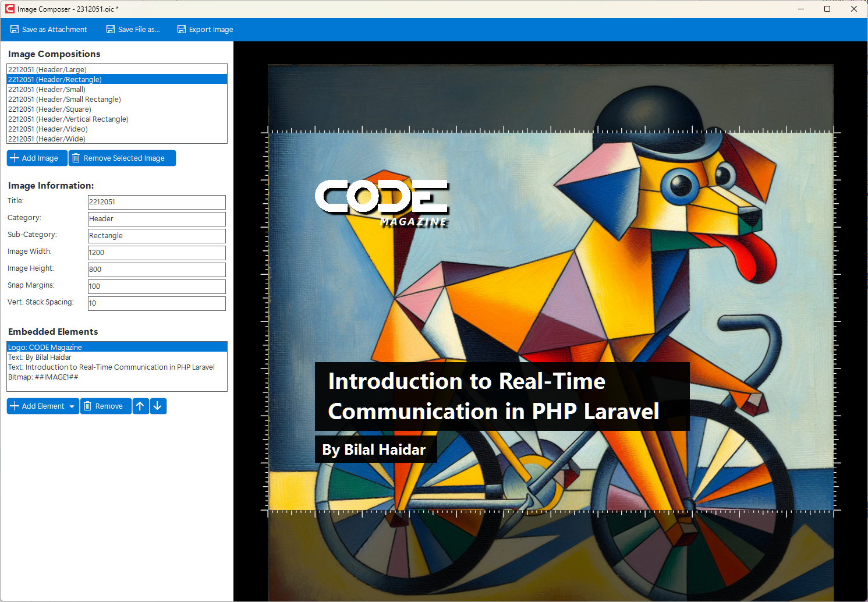Image resolution: width=868 pixels, height=602 pixels.
Task: Click the Save as Attachment disk icon
Action: [15, 30]
